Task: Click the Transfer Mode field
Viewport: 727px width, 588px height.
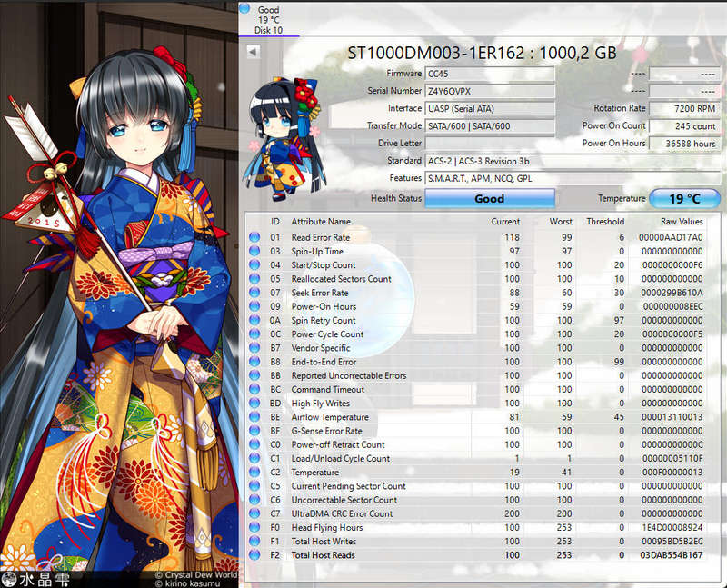Action: pyautogui.click(x=490, y=126)
